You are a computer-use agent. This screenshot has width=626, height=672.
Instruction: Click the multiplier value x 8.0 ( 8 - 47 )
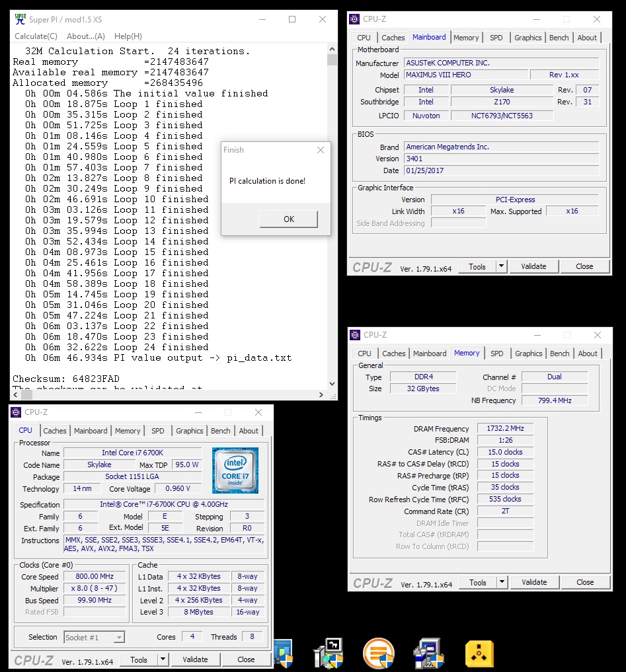pyautogui.click(x=95, y=589)
